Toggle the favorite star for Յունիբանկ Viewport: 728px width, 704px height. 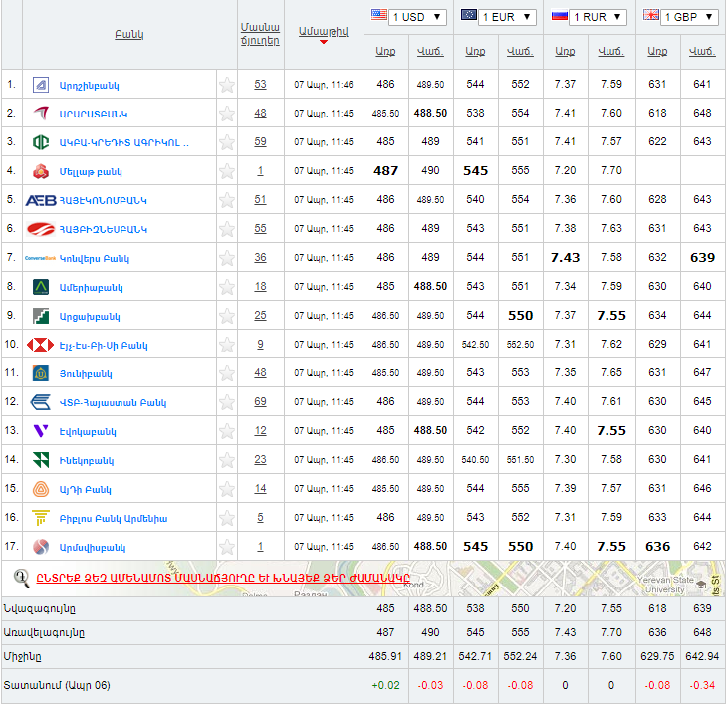[227, 373]
